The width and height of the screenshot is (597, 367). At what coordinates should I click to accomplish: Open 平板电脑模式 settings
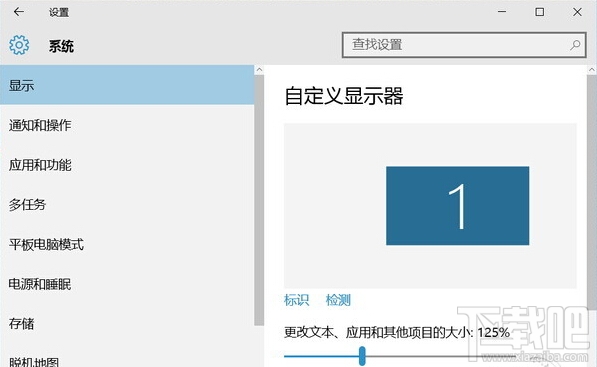click(127, 244)
